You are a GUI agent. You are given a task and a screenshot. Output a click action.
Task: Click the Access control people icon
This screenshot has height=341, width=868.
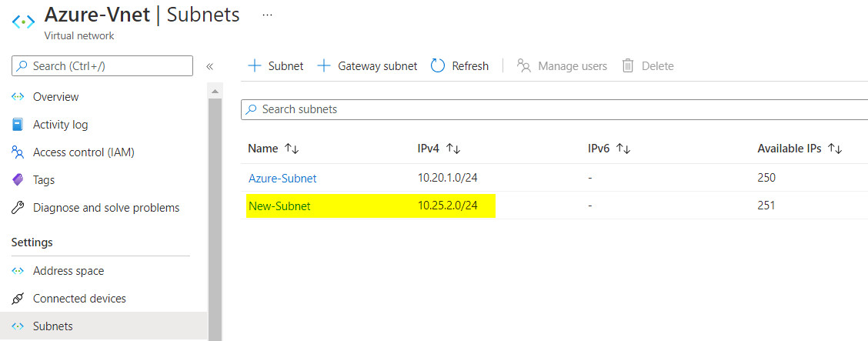[18, 152]
